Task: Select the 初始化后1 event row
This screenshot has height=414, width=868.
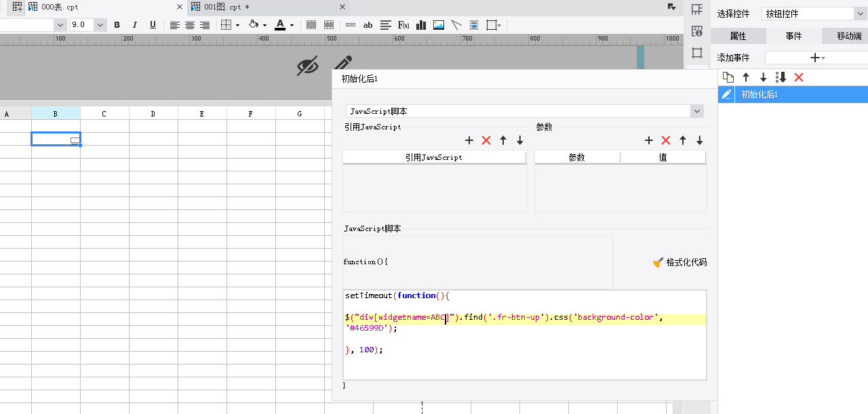Action: click(793, 94)
